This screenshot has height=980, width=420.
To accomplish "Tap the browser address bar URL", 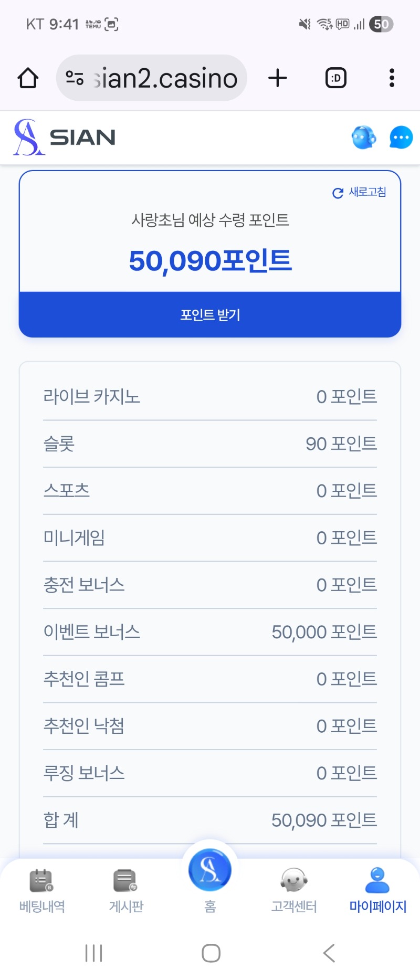I will coord(166,78).
